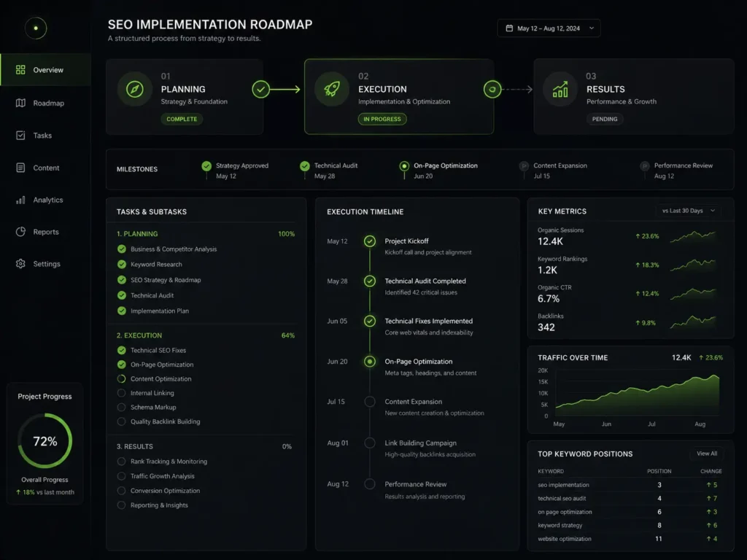Open the May 12 – Aug 12 date range dropdown
The width and height of the screenshot is (747, 560).
549,28
